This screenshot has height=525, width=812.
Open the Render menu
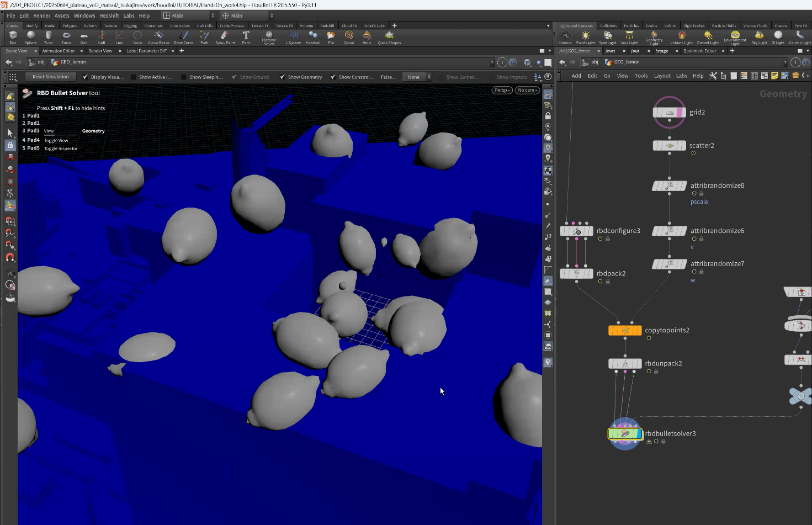(42, 15)
